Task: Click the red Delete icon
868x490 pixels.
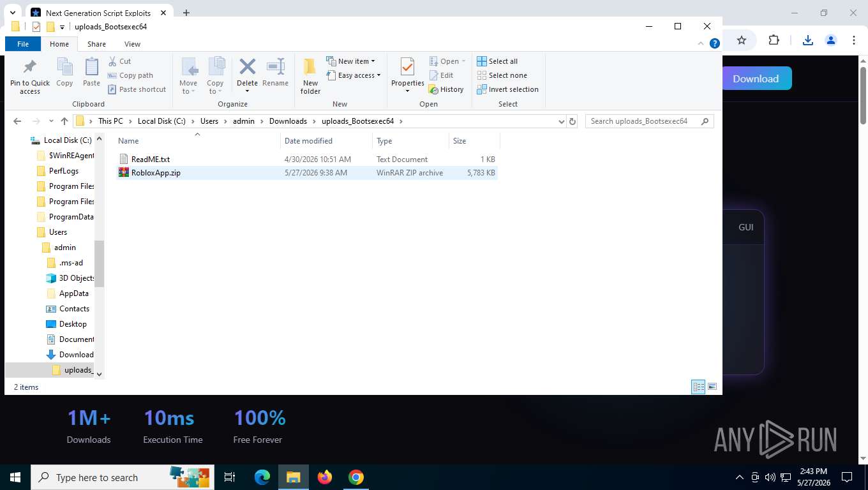Action: click(247, 66)
